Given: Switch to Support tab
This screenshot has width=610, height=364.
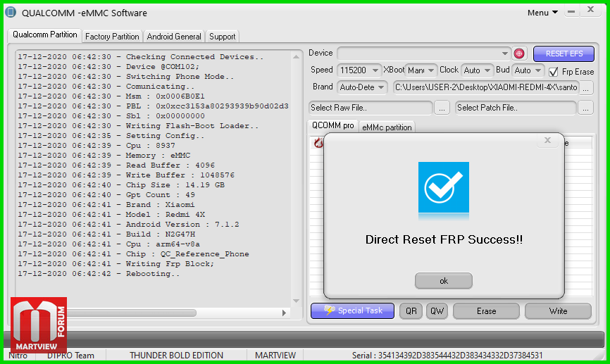Looking at the screenshot, I should [222, 37].
